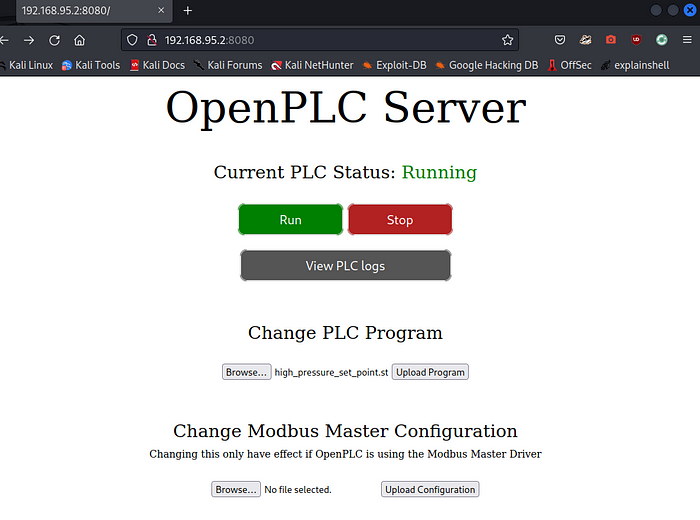Click the OpenPLC Server heading
Screen dimensions: 700x520
(346, 108)
